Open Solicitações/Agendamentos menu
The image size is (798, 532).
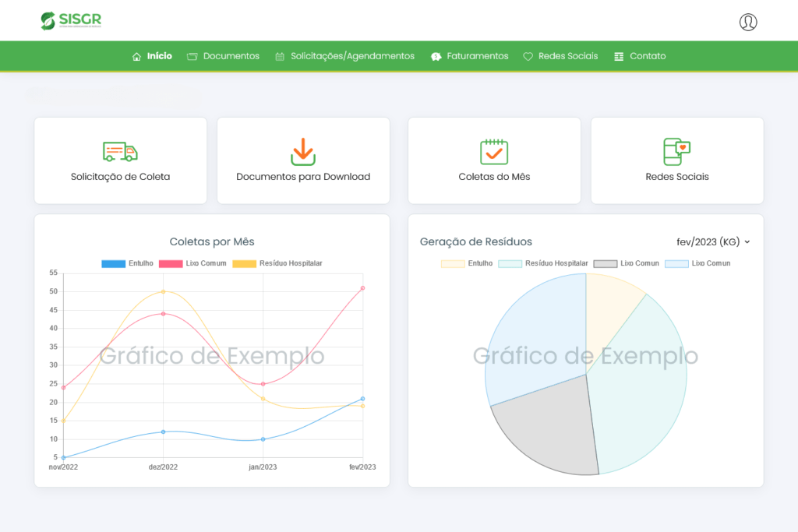pos(345,56)
